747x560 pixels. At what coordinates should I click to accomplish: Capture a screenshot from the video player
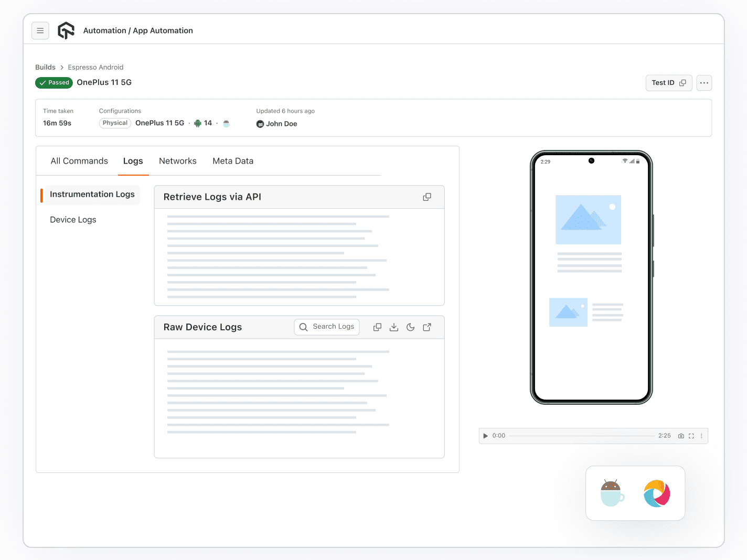click(681, 436)
